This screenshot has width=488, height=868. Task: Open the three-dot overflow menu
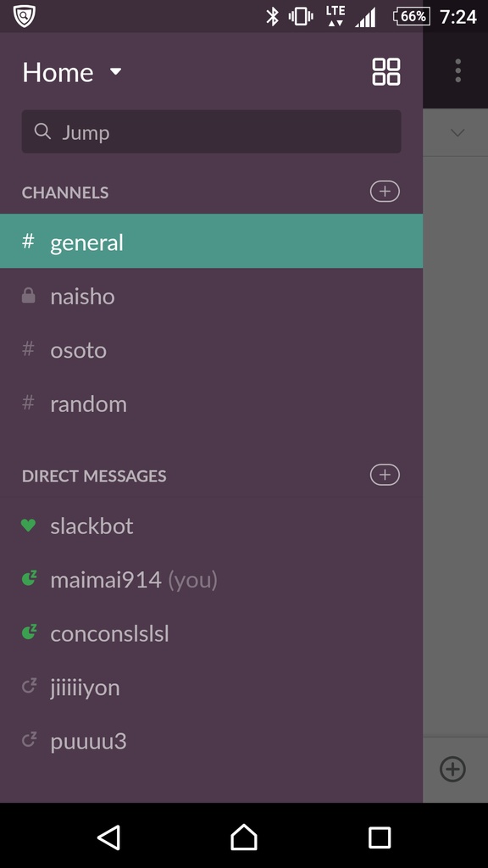click(457, 71)
